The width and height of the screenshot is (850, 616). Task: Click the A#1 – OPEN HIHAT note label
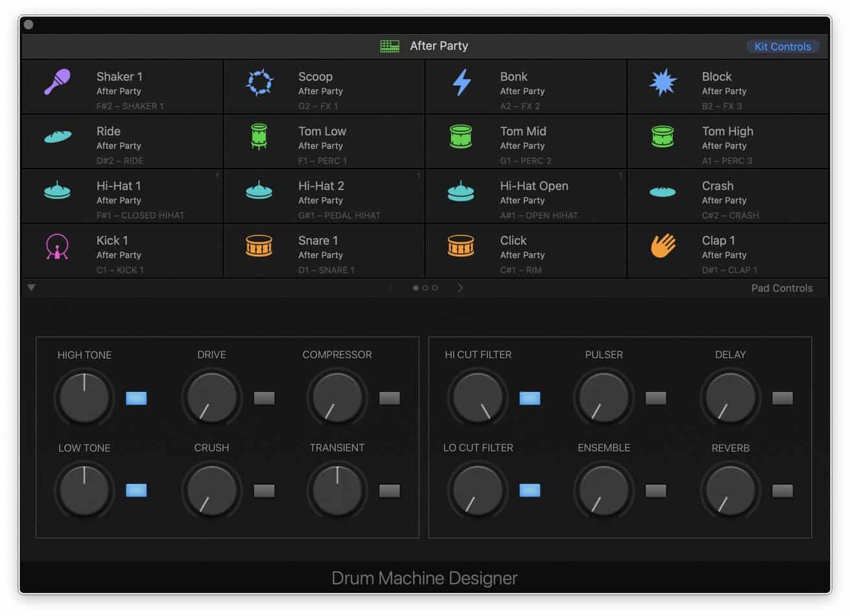click(x=539, y=215)
